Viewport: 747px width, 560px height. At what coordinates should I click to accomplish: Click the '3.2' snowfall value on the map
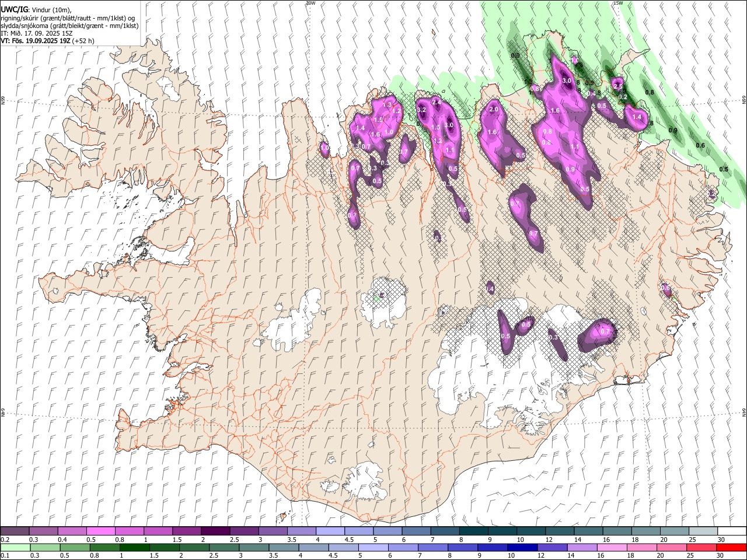422,110
